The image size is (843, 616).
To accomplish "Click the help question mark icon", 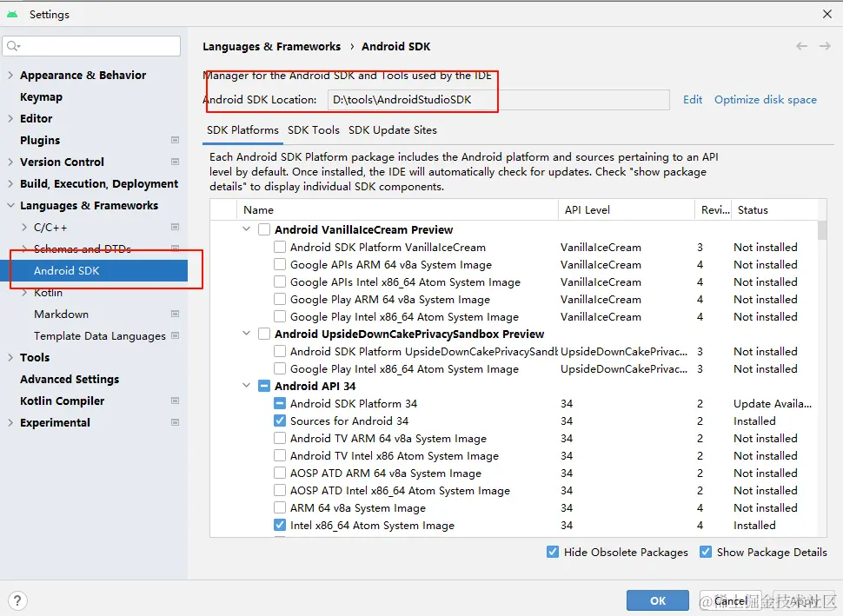I will [17, 600].
